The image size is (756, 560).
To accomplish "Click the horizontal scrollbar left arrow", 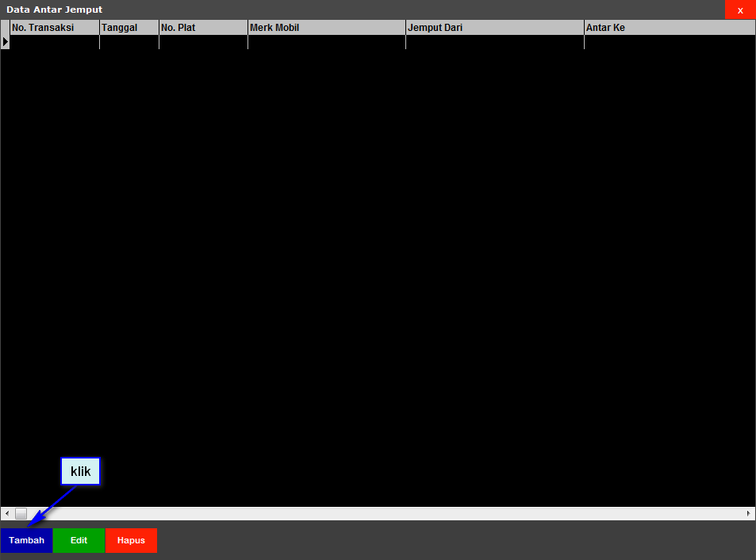I will (7, 514).
